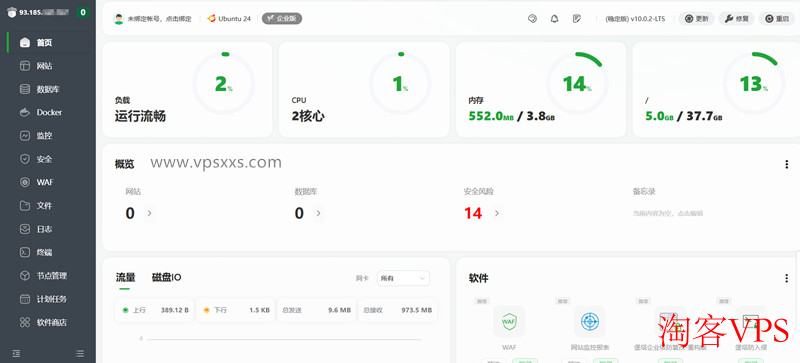
Task: Expand the 安全风险 14 chevron
Action: pos(497,213)
